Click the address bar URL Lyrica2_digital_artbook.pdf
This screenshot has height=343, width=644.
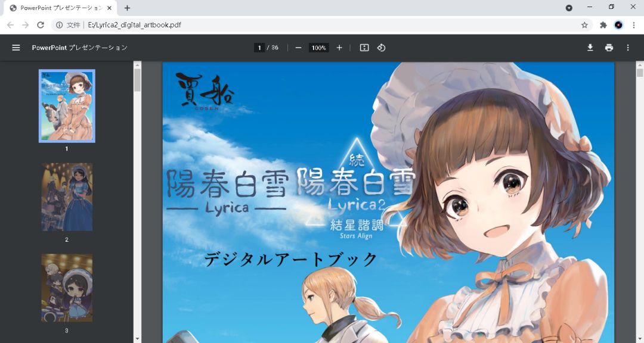click(134, 25)
